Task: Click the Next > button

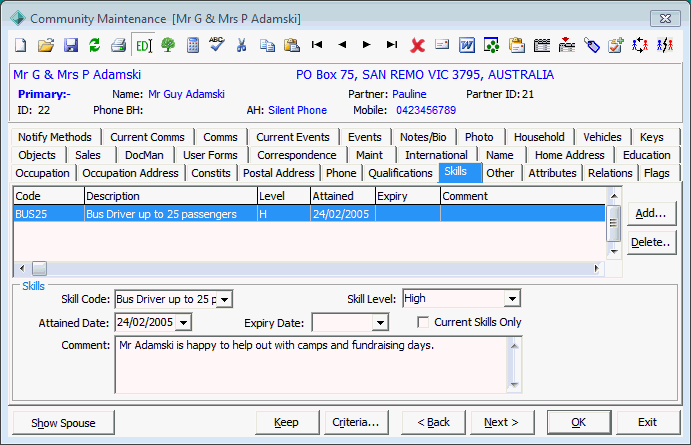Action: coord(502,423)
